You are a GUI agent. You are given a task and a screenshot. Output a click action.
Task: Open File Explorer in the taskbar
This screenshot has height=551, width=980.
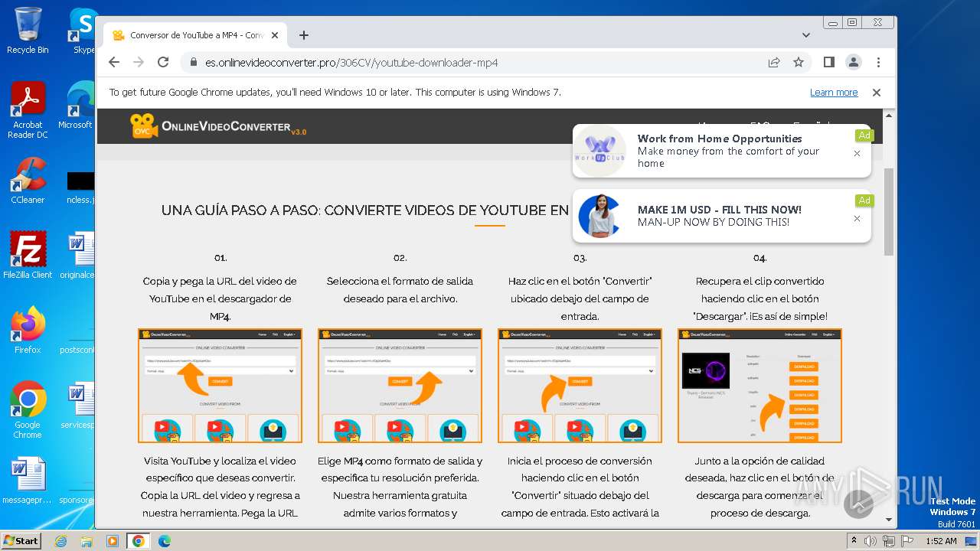click(87, 540)
